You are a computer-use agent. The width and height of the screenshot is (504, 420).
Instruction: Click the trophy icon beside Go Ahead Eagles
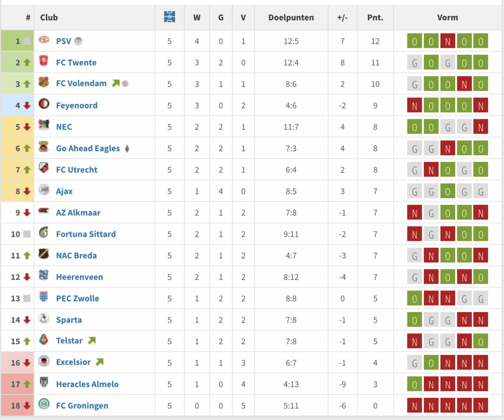(127, 148)
